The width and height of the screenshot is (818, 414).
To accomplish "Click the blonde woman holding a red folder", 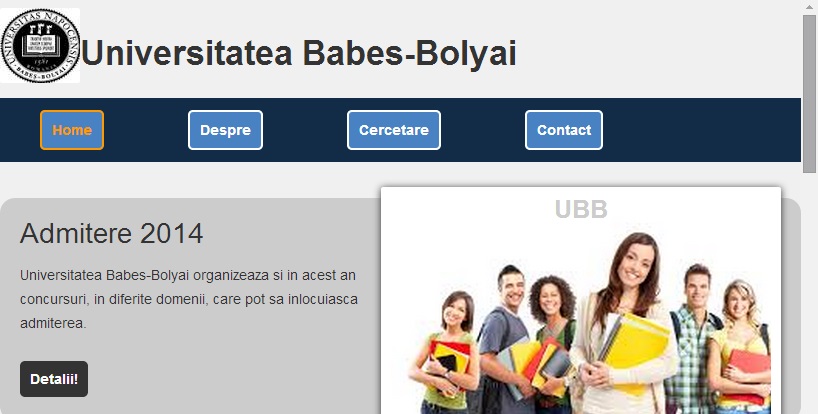I will coord(741,349).
